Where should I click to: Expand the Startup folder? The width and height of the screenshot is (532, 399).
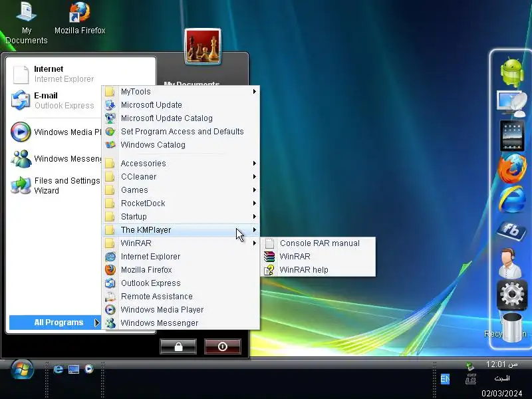pos(181,217)
